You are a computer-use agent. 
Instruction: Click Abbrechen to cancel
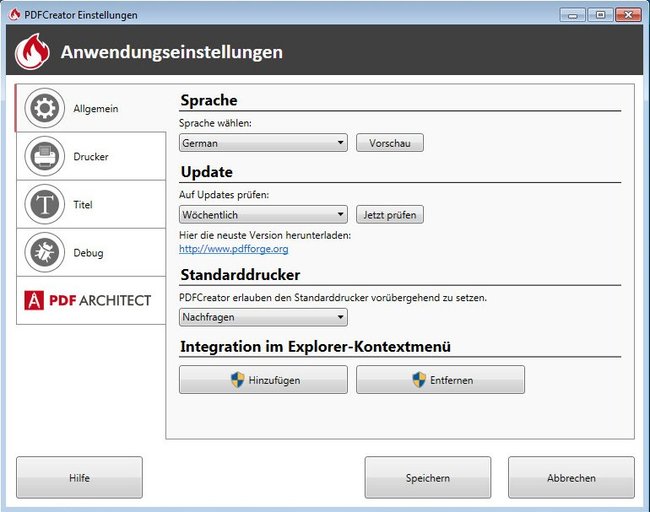(x=571, y=478)
